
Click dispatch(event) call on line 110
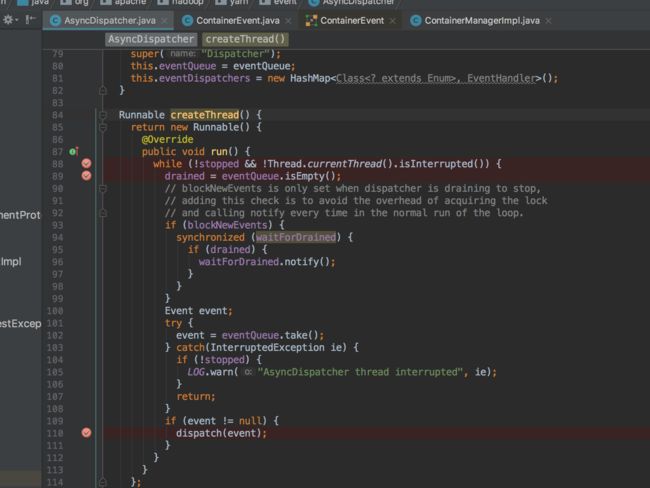[221, 433]
